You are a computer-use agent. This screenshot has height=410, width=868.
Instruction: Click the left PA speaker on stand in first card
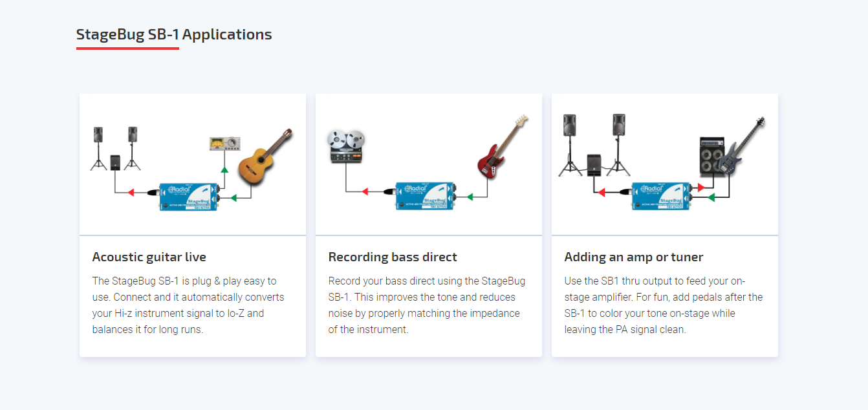pyautogui.click(x=98, y=148)
